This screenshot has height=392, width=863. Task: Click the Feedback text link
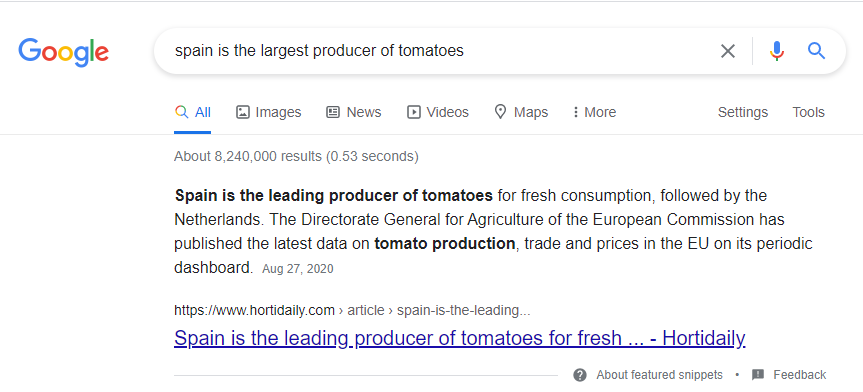[800, 375]
